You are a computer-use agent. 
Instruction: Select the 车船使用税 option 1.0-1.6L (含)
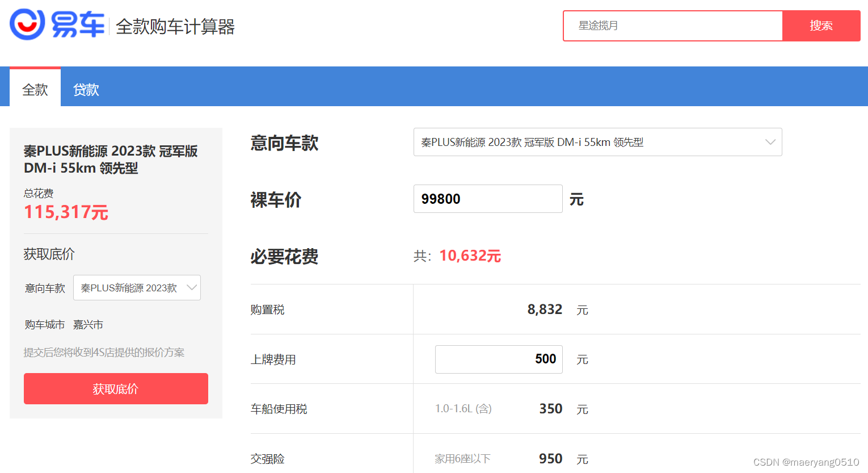[x=464, y=409]
